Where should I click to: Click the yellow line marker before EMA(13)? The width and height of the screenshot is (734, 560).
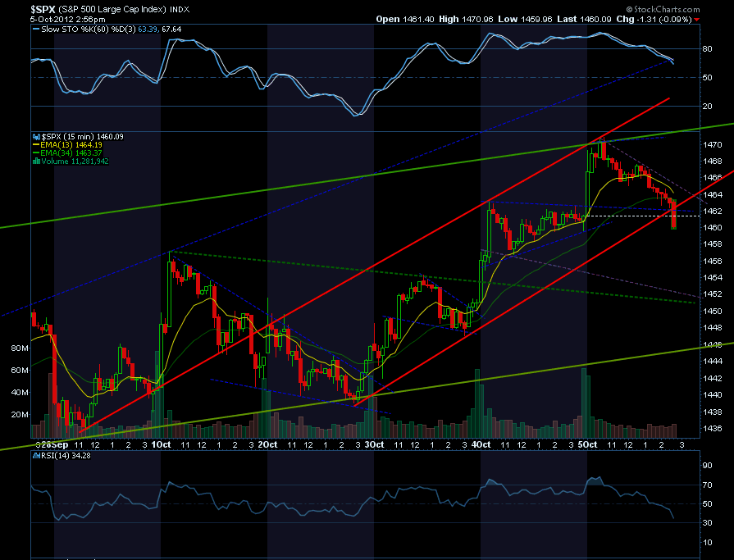[36, 145]
